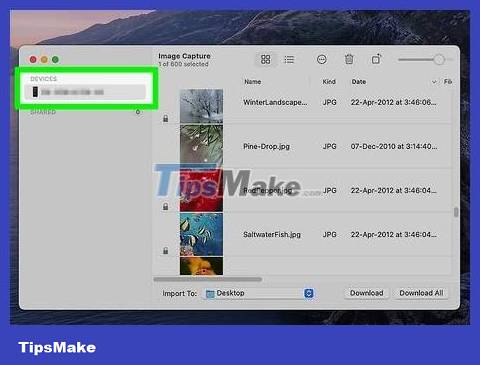The image size is (480, 365).
Task: Click the Import To dropdown arrows
Action: coord(309,293)
